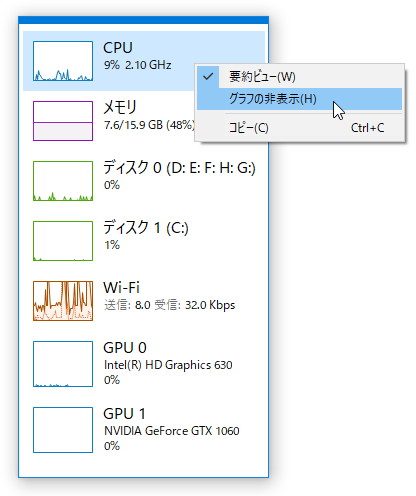Click the memory usage graph thumbnail
Image resolution: width=416 pixels, height=496 pixels.
pos(63,121)
